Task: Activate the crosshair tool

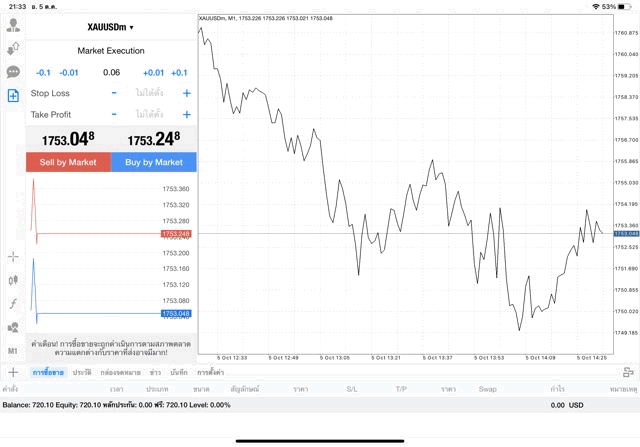Action: click(x=13, y=256)
